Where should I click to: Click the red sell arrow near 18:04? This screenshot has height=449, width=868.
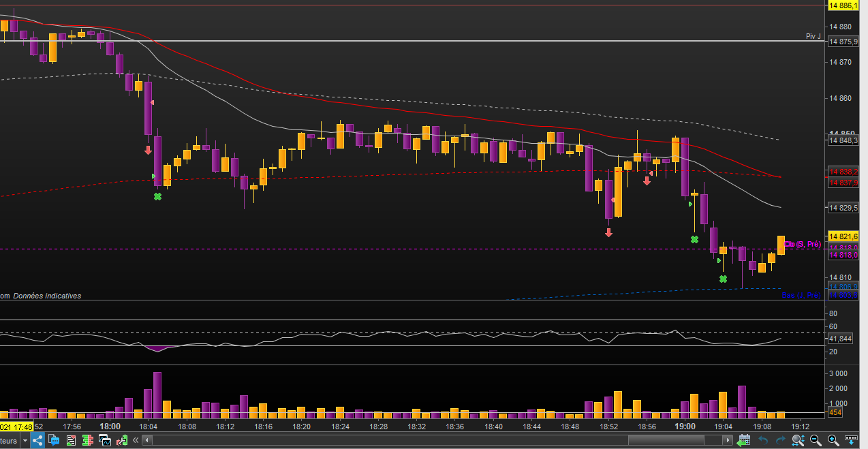148,150
